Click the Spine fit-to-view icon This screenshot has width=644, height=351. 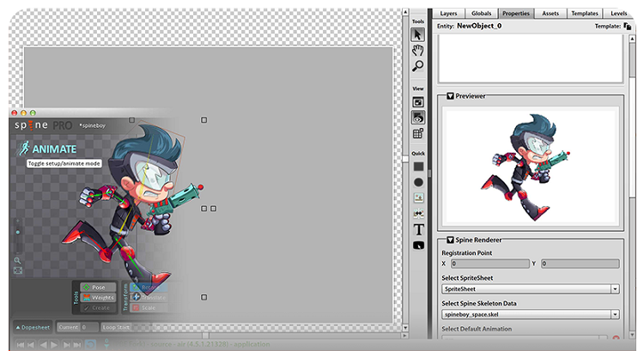pyautogui.click(x=18, y=270)
